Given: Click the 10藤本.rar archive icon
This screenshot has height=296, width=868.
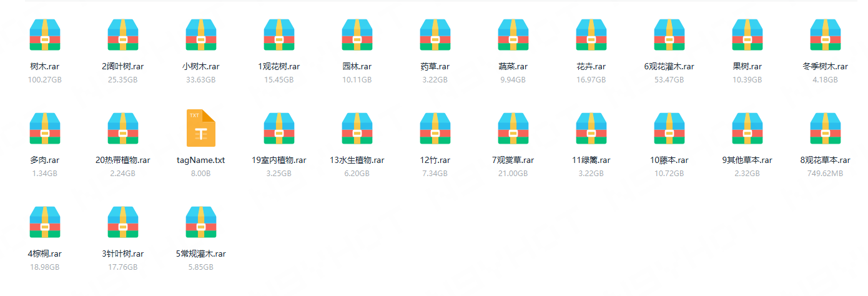Looking at the screenshot, I should pyautogui.click(x=669, y=128).
